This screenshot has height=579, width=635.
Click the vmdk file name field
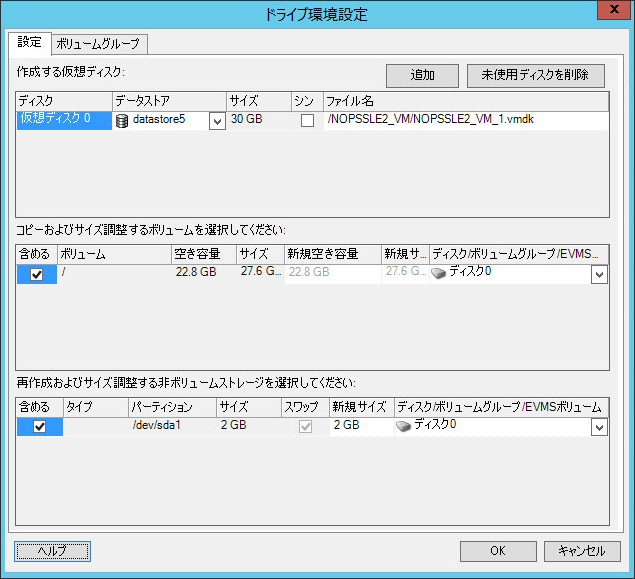pyautogui.click(x=465, y=120)
